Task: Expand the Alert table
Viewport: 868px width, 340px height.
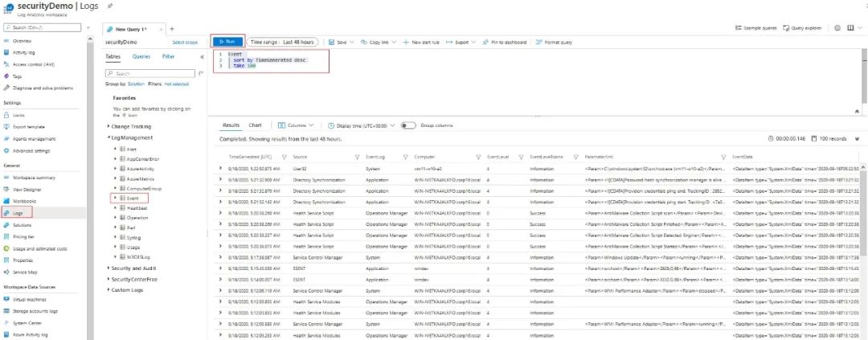Action: pos(116,150)
